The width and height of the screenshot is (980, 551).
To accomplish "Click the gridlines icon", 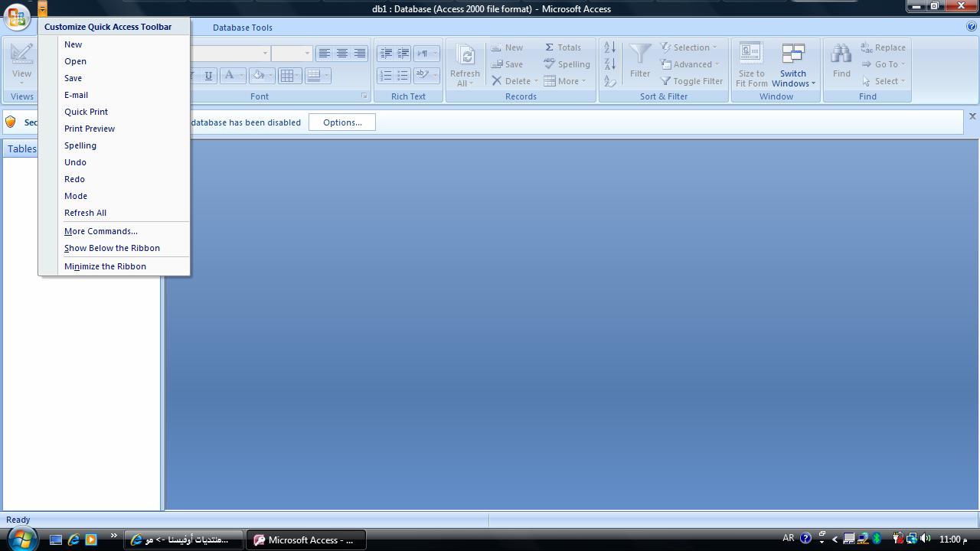I will coord(286,75).
